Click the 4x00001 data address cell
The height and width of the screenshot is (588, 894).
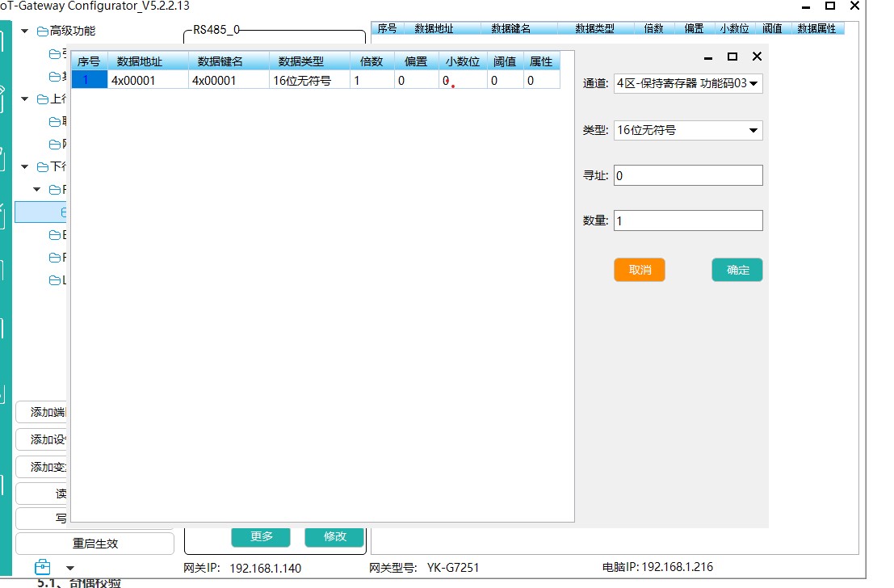[148, 81]
